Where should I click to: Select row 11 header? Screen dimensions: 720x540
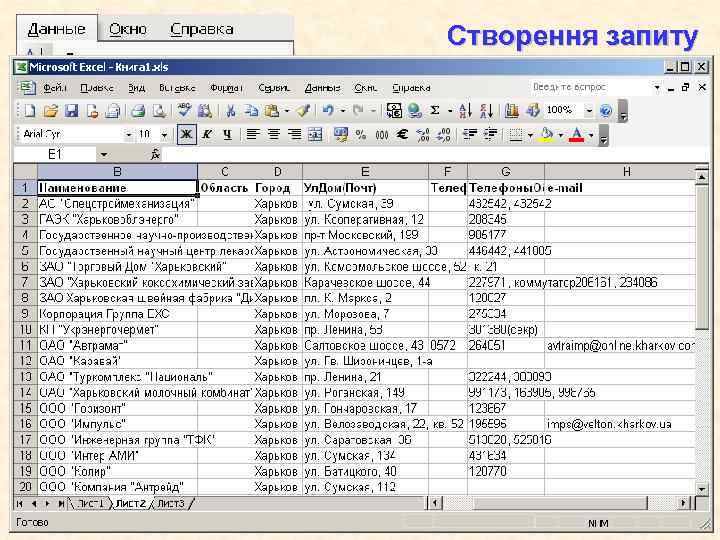pos(25,345)
